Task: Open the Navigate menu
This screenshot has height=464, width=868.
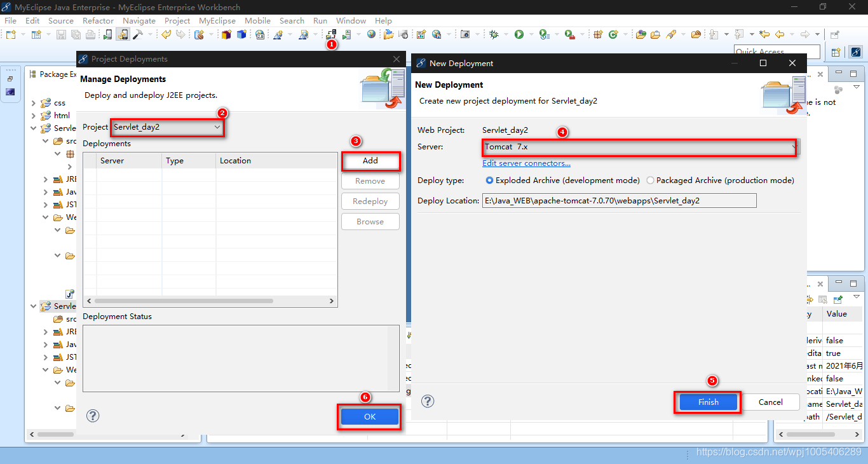Action: click(x=139, y=20)
